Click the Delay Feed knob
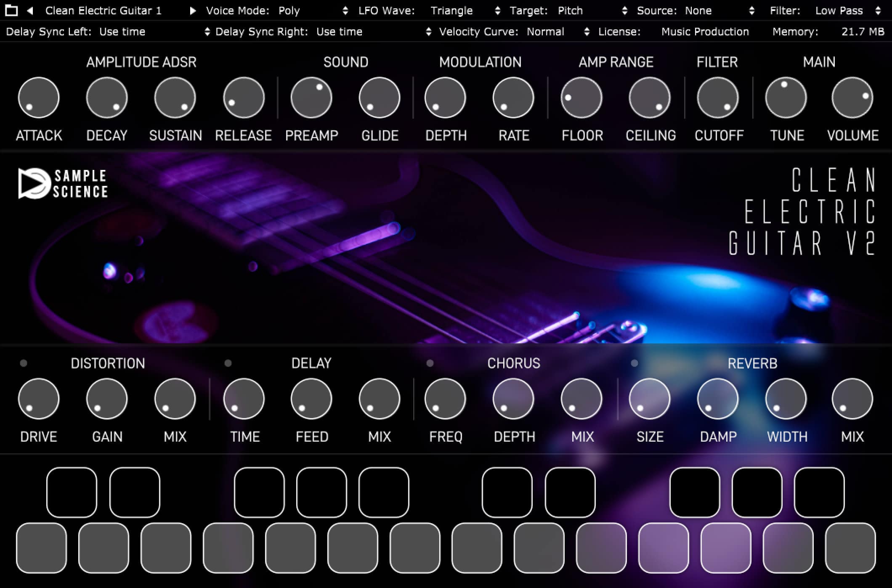 click(x=311, y=399)
